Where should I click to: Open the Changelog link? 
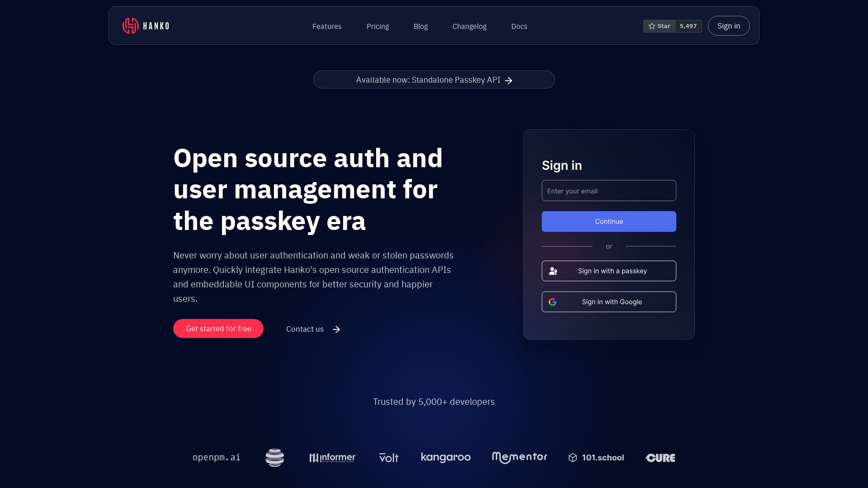469,26
